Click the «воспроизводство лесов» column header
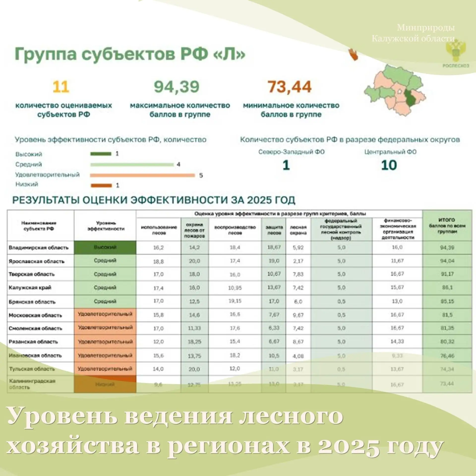 (235, 230)
